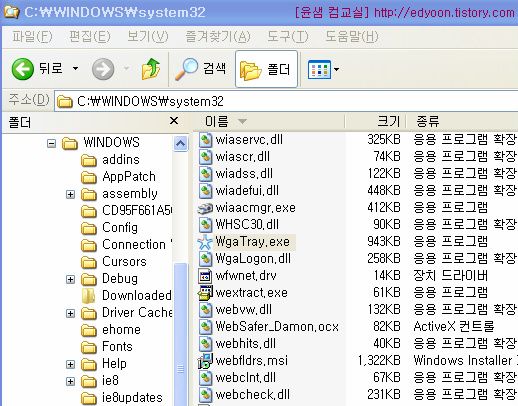518x406 pixels.
Task: Select webhits.dll file icon
Action: 205,344
